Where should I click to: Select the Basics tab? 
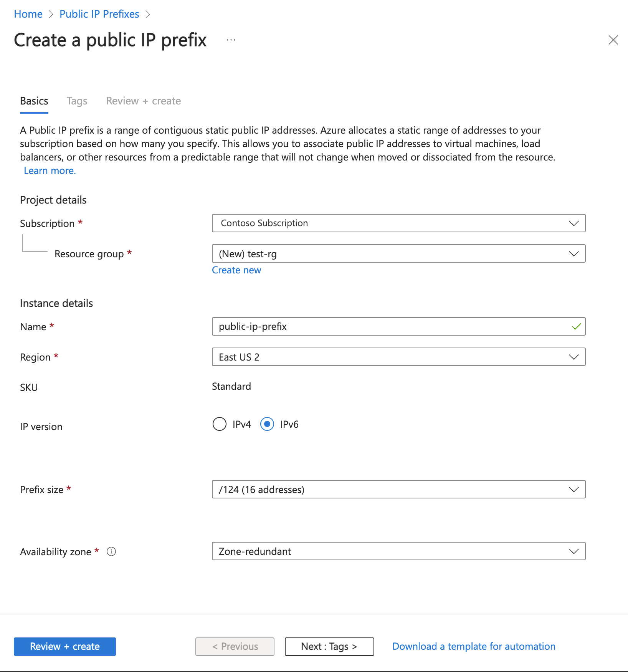(34, 101)
